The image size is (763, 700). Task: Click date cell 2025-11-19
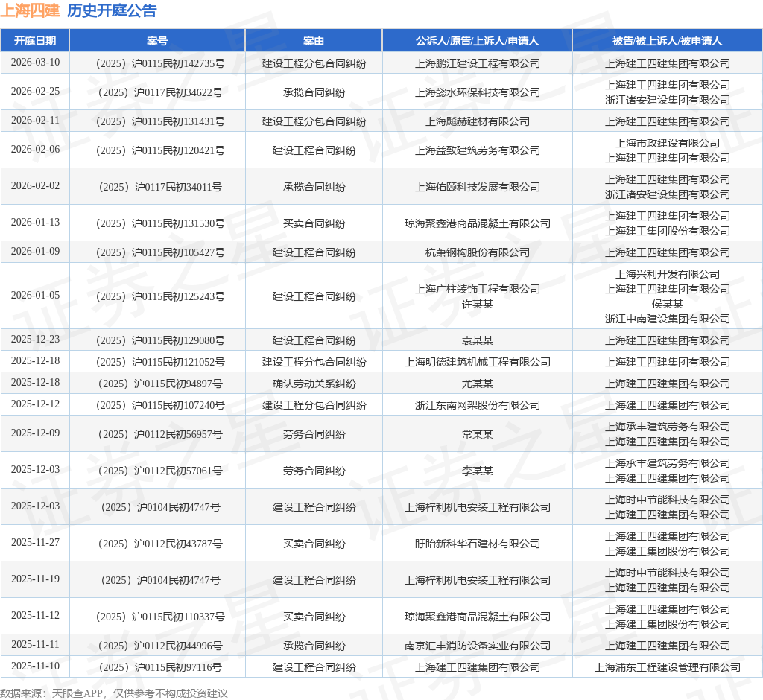click(36, 579)
